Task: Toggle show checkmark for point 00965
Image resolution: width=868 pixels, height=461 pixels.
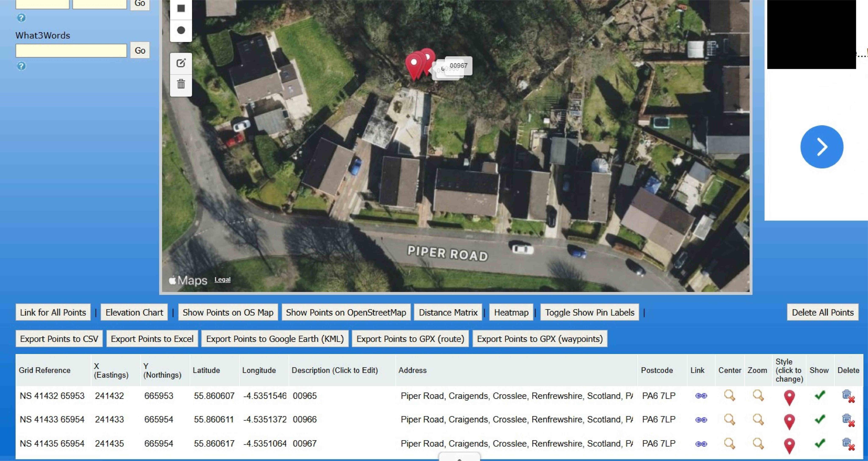Action: coord(819,395)
